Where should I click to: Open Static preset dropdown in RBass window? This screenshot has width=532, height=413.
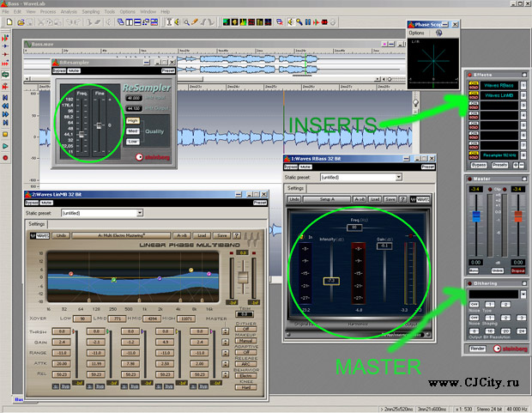399,177
